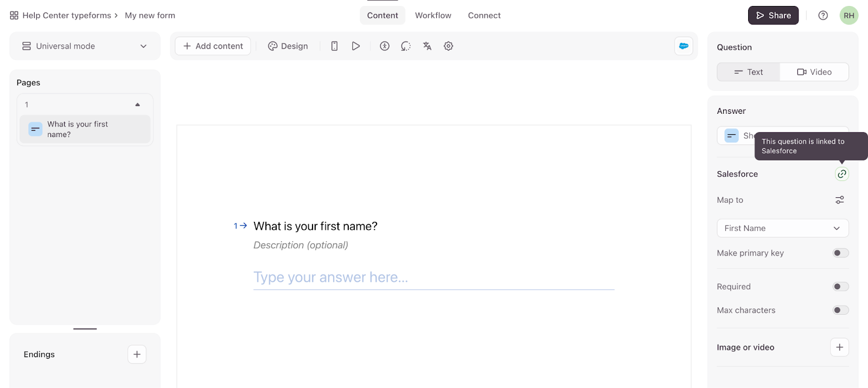Open the help question mark icon
The height and width of the screenshot is (388, 868).
tap(823, 16)
